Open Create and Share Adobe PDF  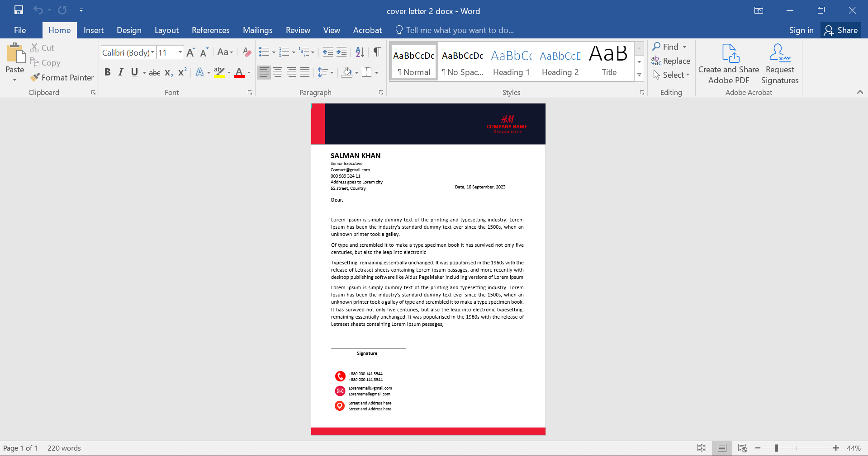[728, 63]
